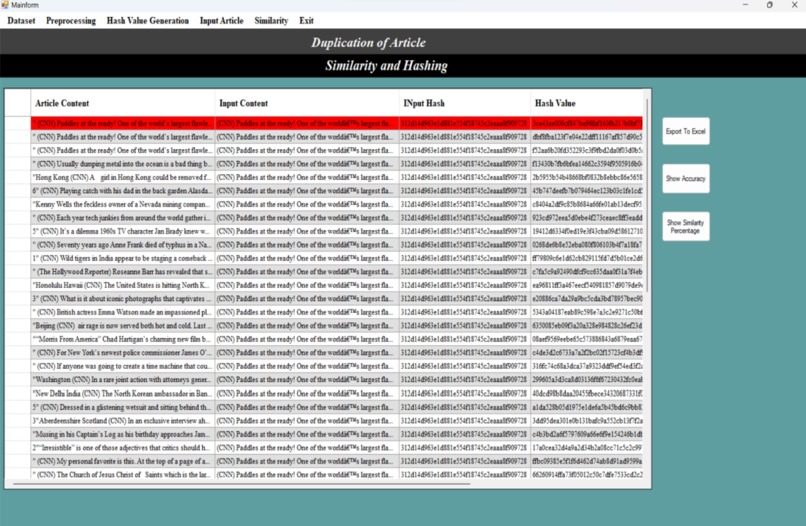This screenshot has width=806, height=526.
Task: Select the 'Beijing (CNN) air rage' article cell
Action: pyautogui.click(x=122, y=326)
